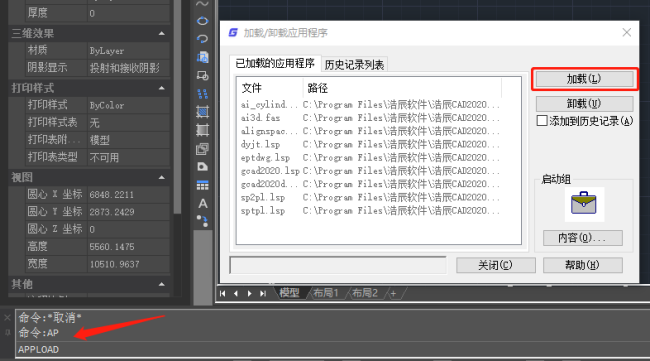Switch to the 模型 tab
The image size is (650, 361).
point(289,293)
